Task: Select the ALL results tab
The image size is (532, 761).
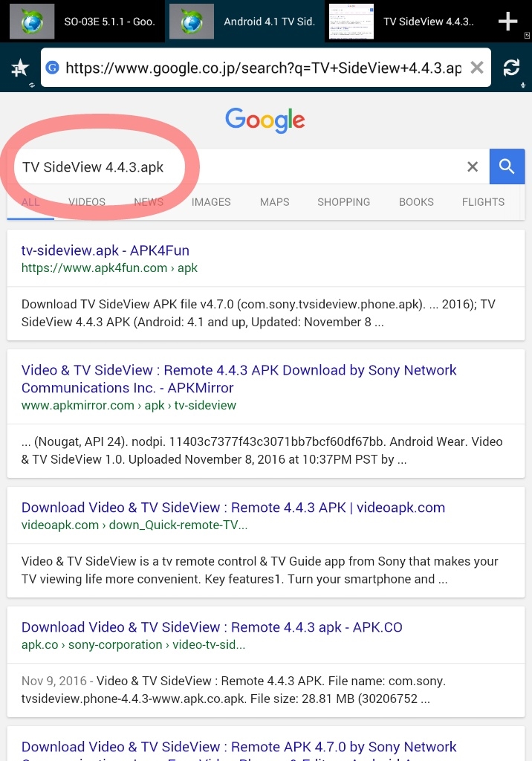Action: coord(30,202)
